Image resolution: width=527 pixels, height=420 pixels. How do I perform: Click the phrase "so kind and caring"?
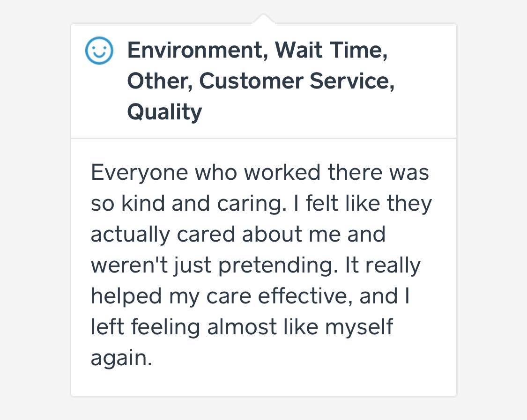[x=187, y=204]
